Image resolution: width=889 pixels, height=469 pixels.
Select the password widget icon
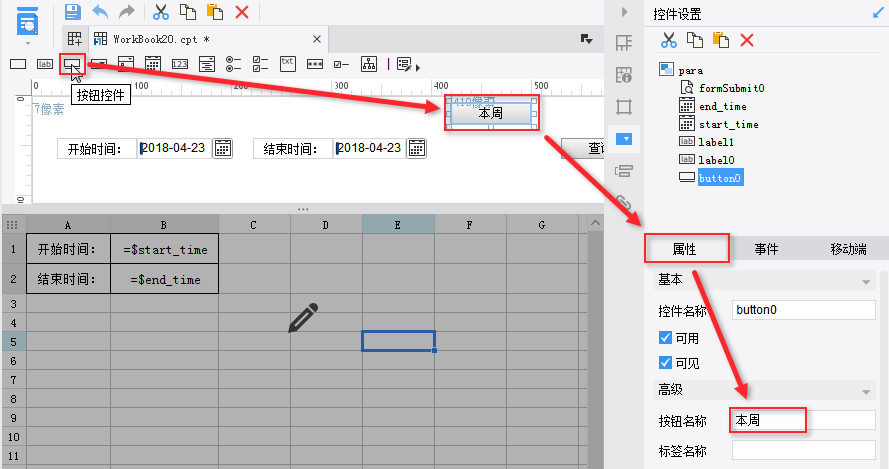(315, 64)
